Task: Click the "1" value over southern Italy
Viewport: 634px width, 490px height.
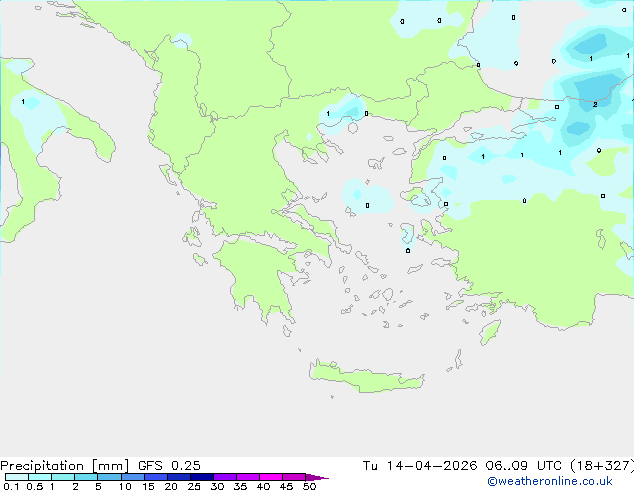Action: pos(23,102)
